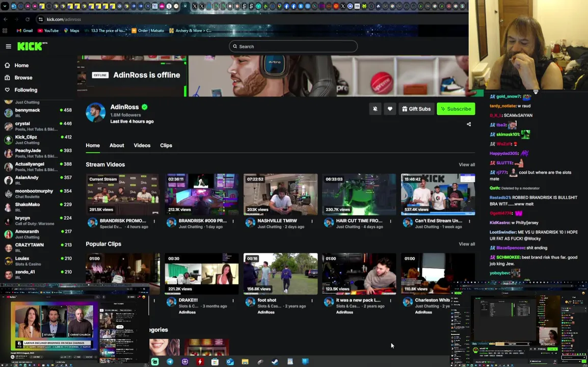Click the share icon below Subscribe button
This screenshot has height=367, width=588.
pyautogui.click(x=469, y=124)
